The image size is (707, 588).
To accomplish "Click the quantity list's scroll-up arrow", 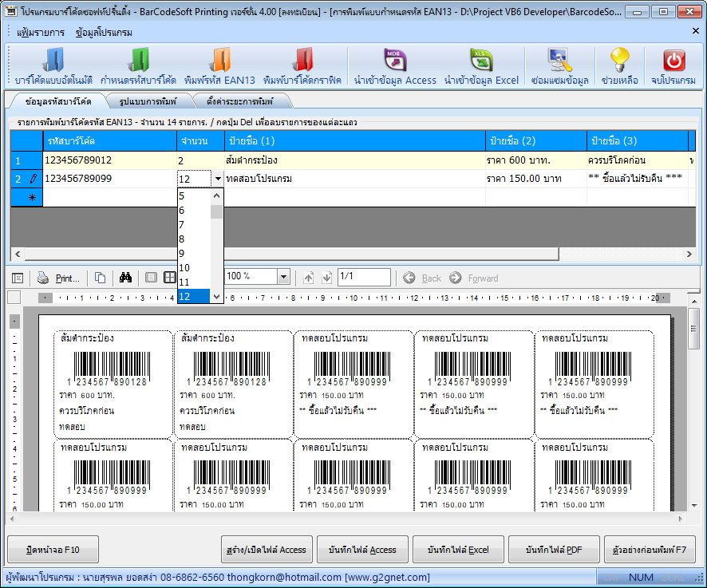I will 217,195.
